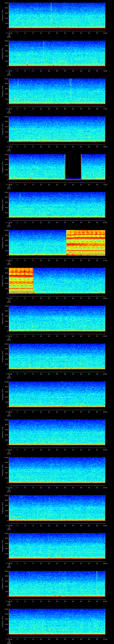Click the 19:00 end time label
Image resolution: width=114 pixels, height=644 pixels.
point(105,184)
